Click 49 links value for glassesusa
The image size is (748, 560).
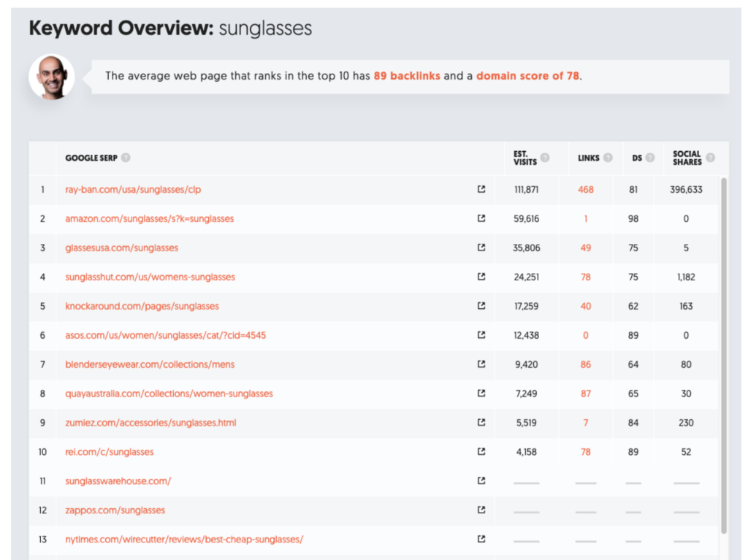(x=586, y=248)
